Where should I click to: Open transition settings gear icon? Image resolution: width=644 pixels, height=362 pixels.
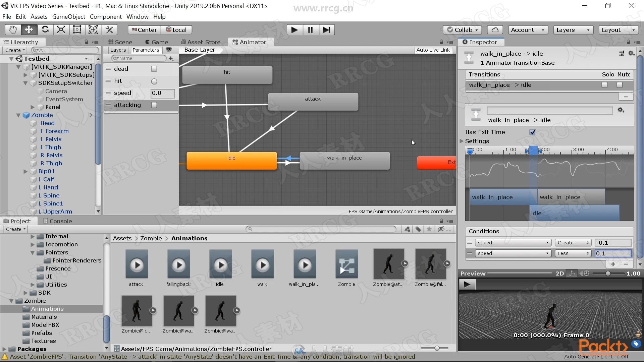coord(621,110)
